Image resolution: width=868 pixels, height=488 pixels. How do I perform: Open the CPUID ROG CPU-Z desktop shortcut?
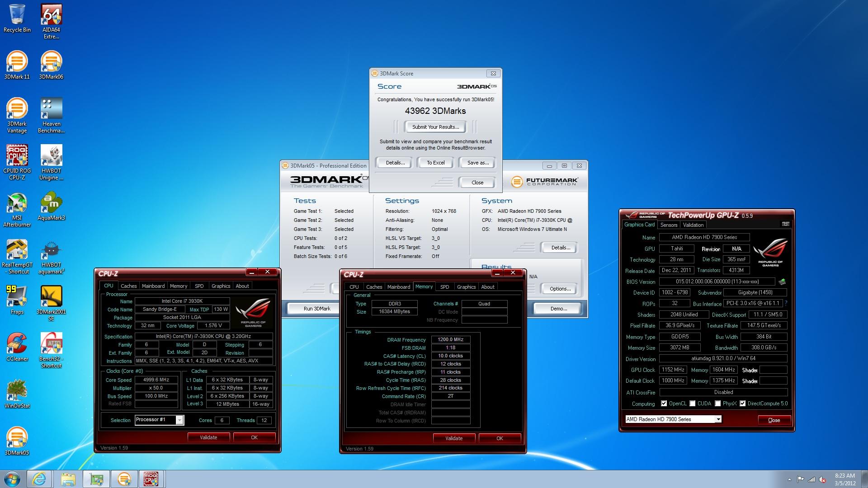coord(17,162)
